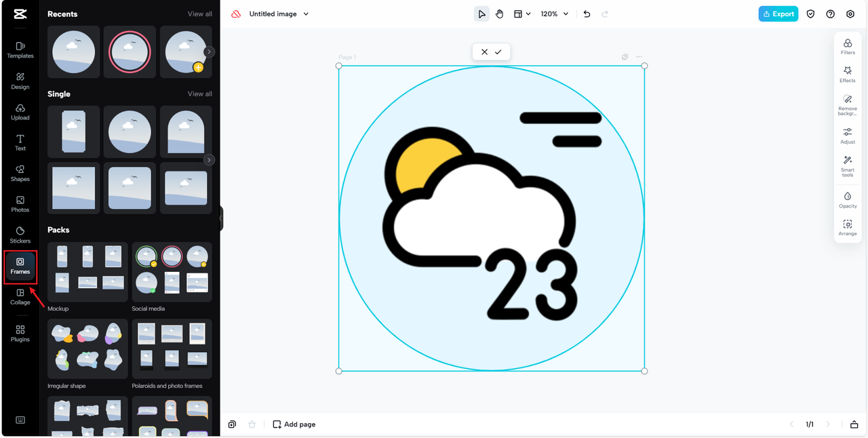Open Smart tools
Viewport: 868px width, 438px height.
coord(848,166)
